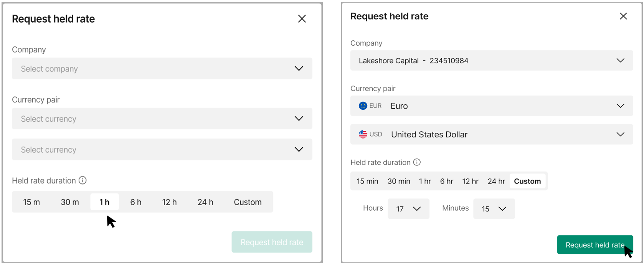The image size is (644, 264).
Task: Expand the Minutes dropdown showing 15
Action: [494, 209]
